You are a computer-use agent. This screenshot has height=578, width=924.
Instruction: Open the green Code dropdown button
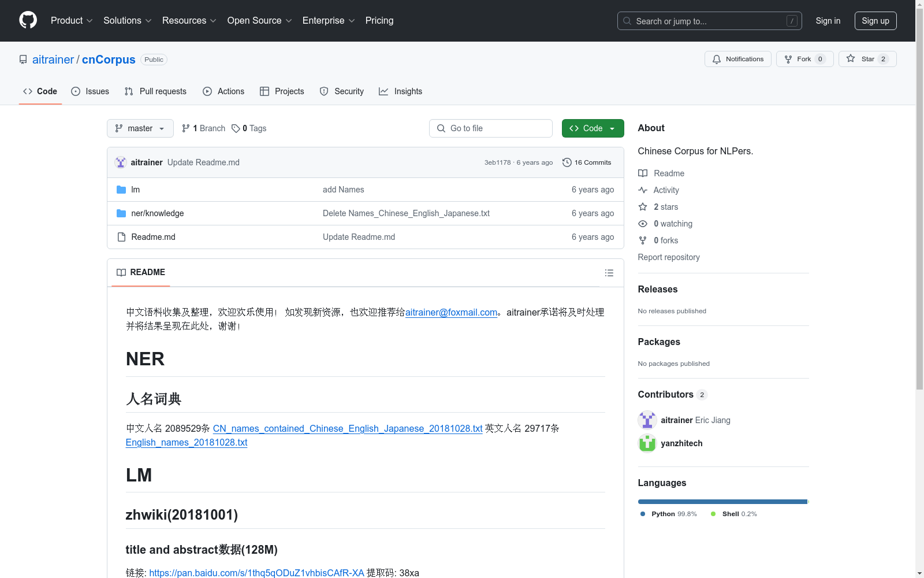pyautogui.click(x=593, y=128)
